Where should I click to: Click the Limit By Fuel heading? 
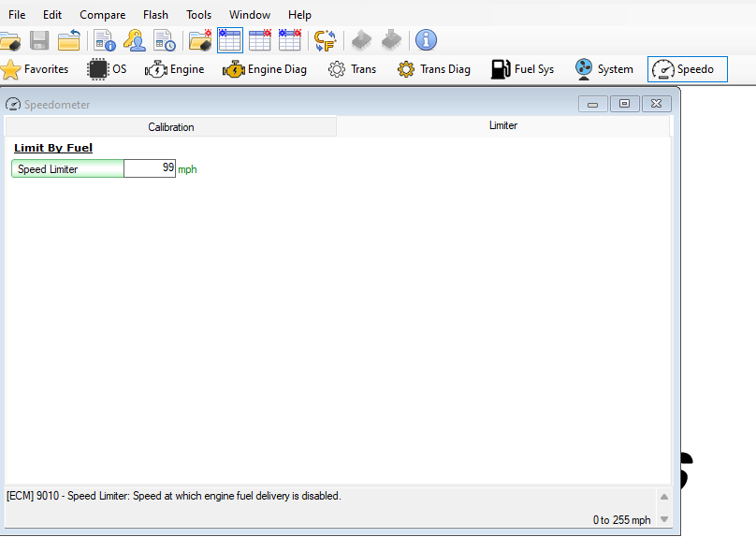[x=53, y=148]
